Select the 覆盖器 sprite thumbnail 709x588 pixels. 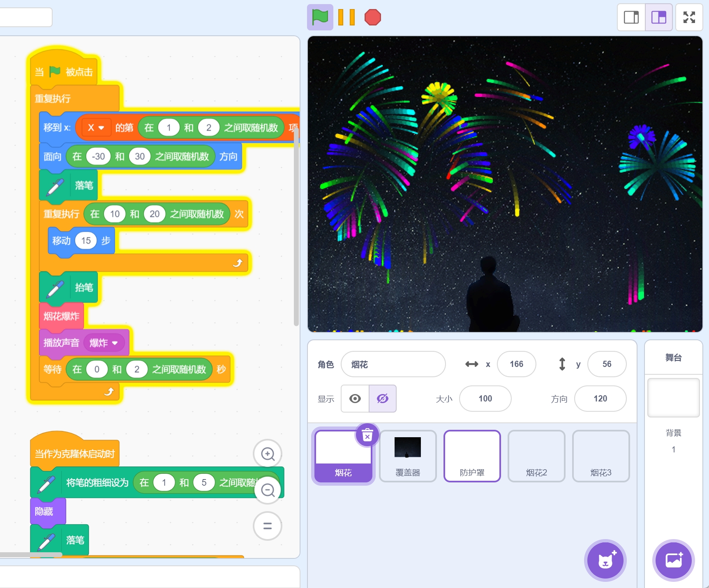407,456
